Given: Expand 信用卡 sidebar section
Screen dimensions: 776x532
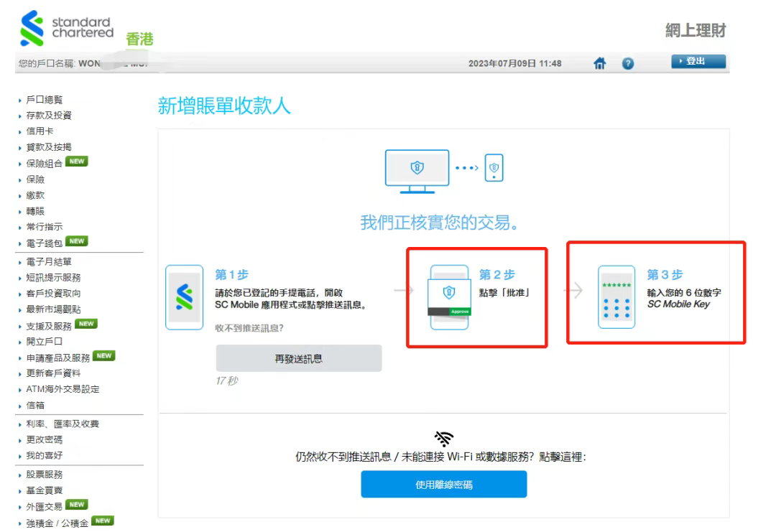Looking at the screenshot, I should [40, 131].
